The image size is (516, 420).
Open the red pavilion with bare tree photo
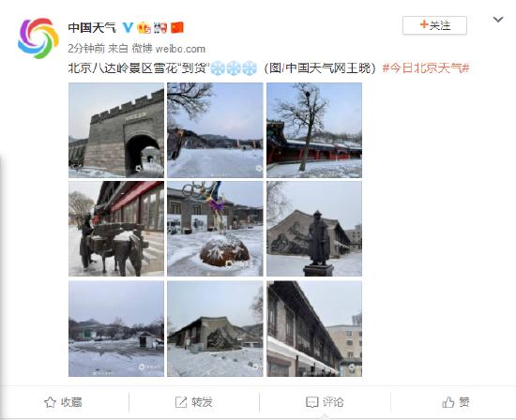314,130
